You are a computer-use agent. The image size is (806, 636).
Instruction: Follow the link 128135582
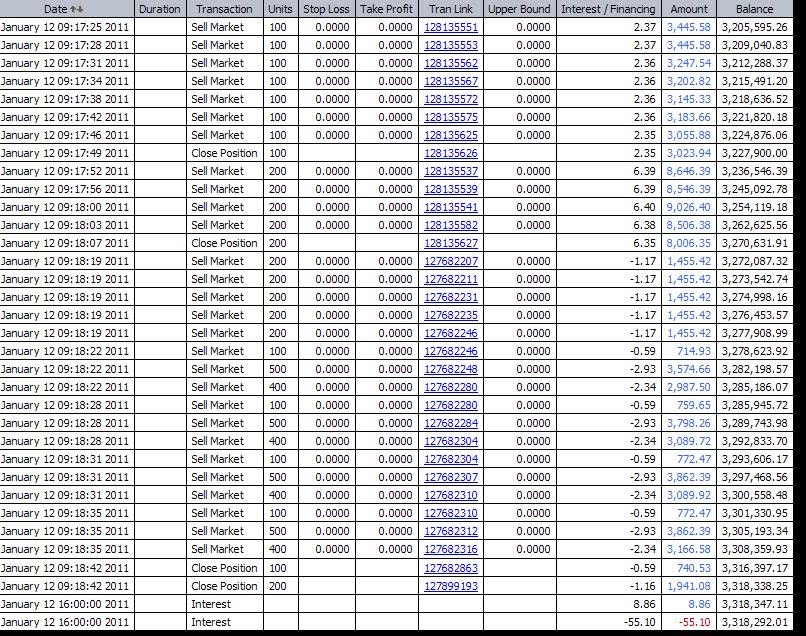click(451, 225)
